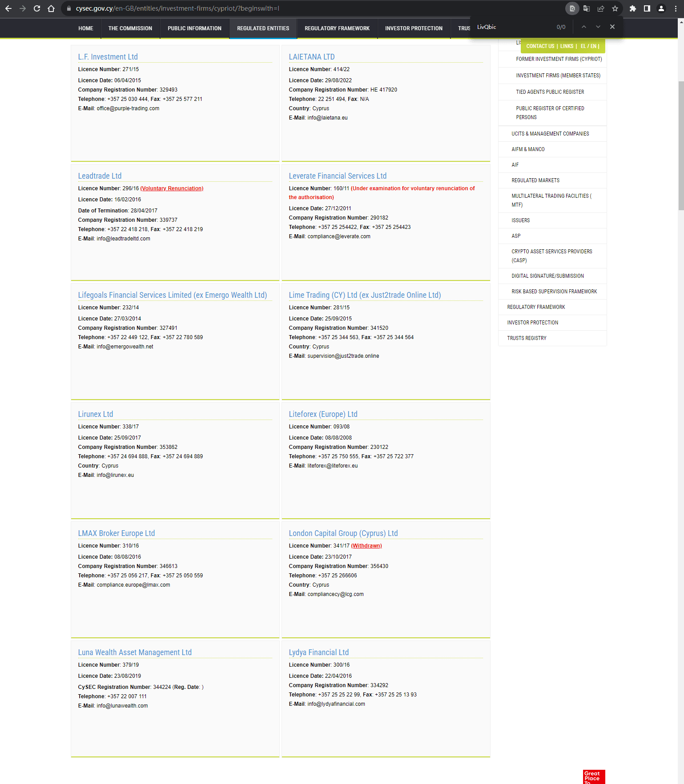The image size is (684, 784).
Task: Open PUBLIC INFORMATION menu
Action: pos(194,28)
